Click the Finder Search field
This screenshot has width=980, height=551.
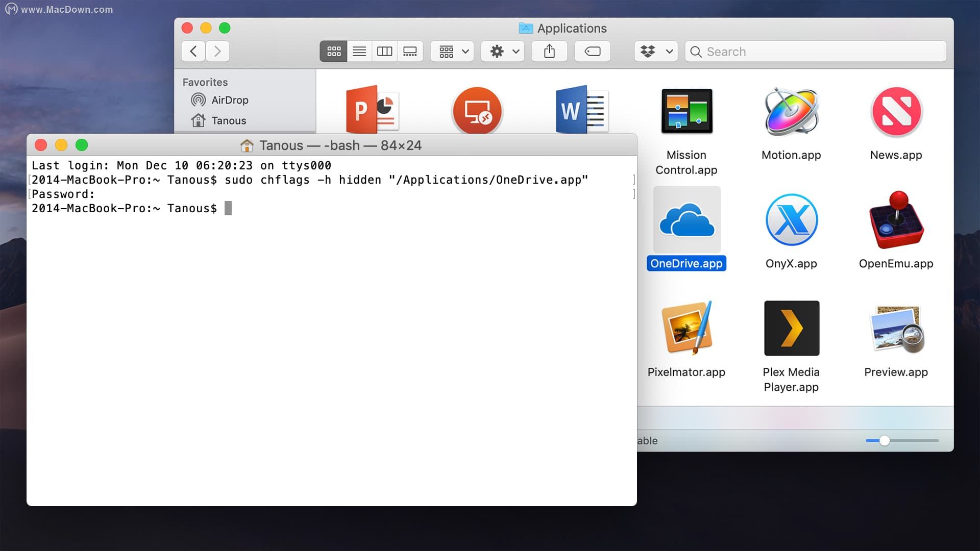816,52
